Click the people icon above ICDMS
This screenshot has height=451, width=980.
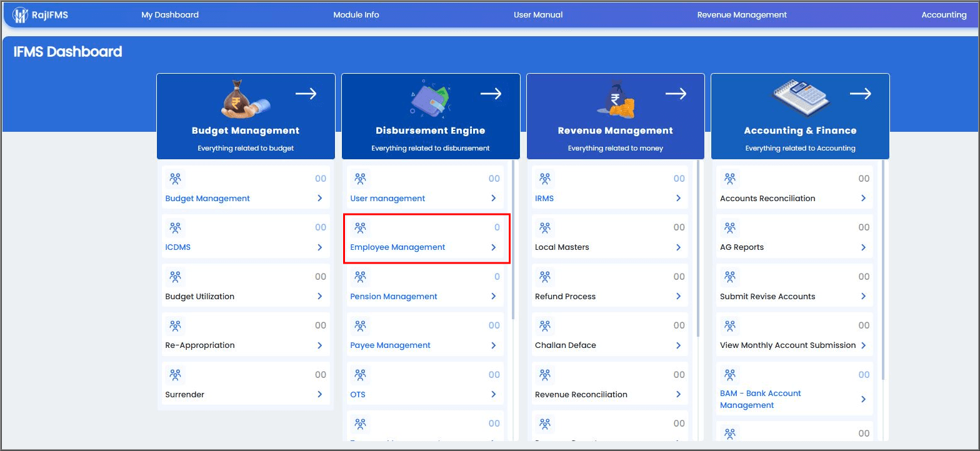point(176,227)
